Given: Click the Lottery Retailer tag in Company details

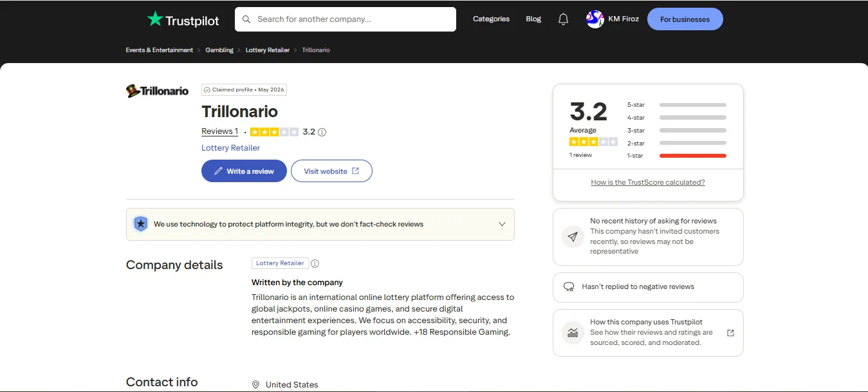Looking at the screenshot, I should click(x=280, y=263).
